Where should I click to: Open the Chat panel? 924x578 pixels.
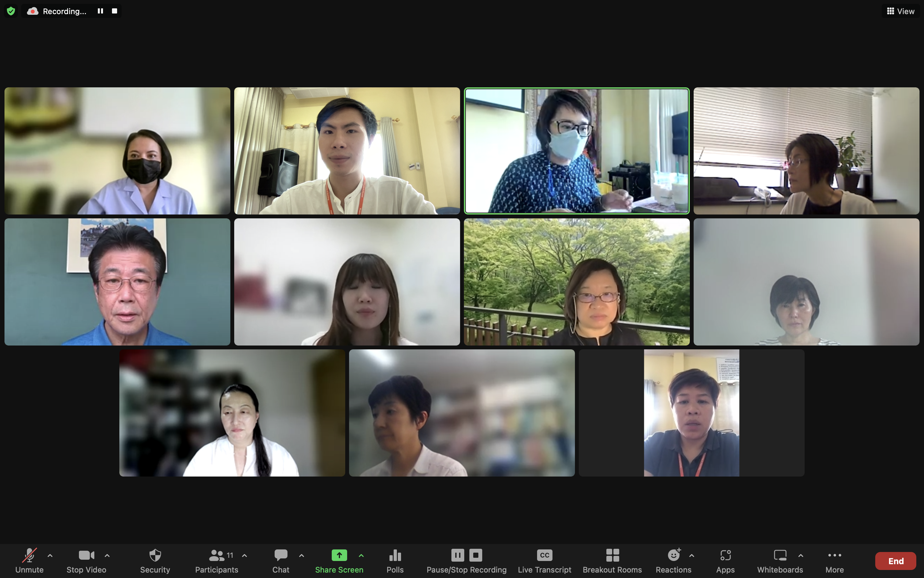point(281,561)
